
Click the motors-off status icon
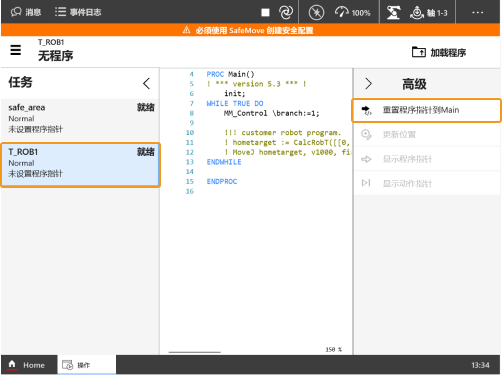pos(316,13)
